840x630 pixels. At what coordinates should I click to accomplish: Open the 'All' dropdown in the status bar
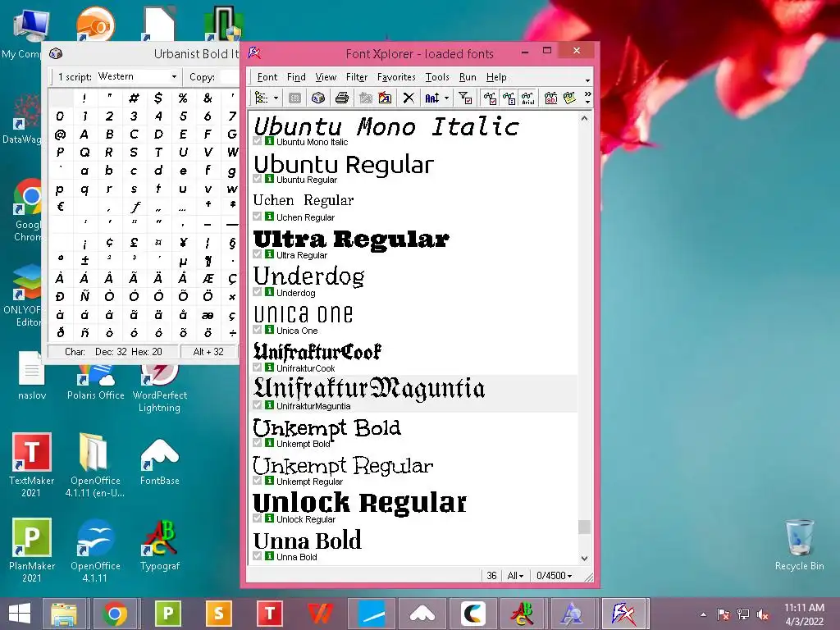(x=515, y=575)
